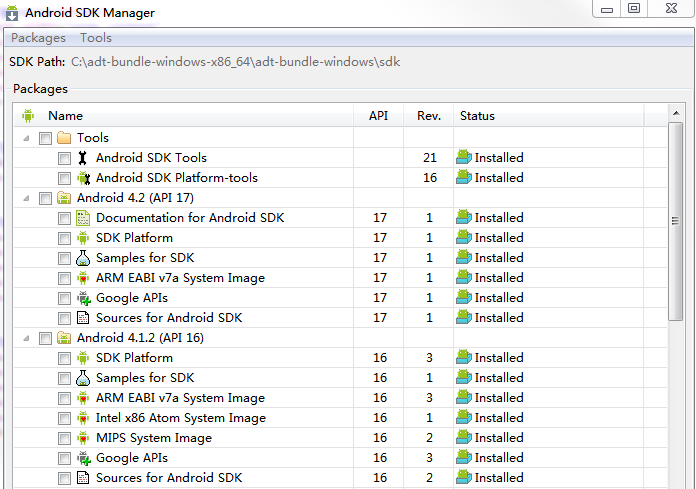Image resolution: width=696 pixels, height=489 pixels.
Task: Click the API 17 Sources for Android SDK icon
Action: coord(83,318)
